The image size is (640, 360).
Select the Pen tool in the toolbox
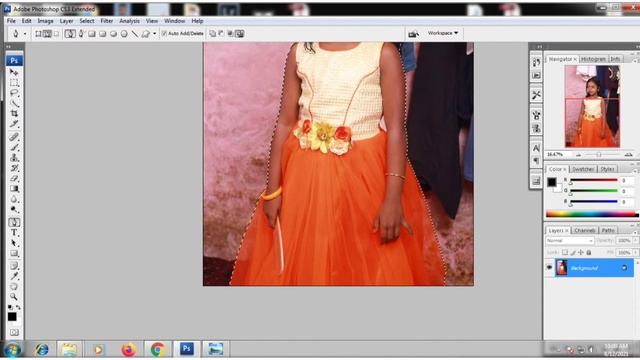tap(14, 222)
